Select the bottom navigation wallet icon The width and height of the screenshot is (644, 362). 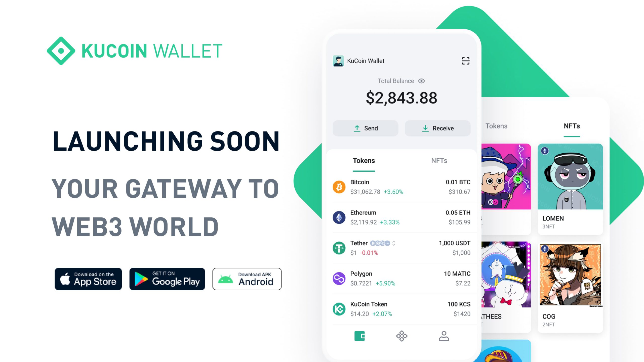click(360, 336)
